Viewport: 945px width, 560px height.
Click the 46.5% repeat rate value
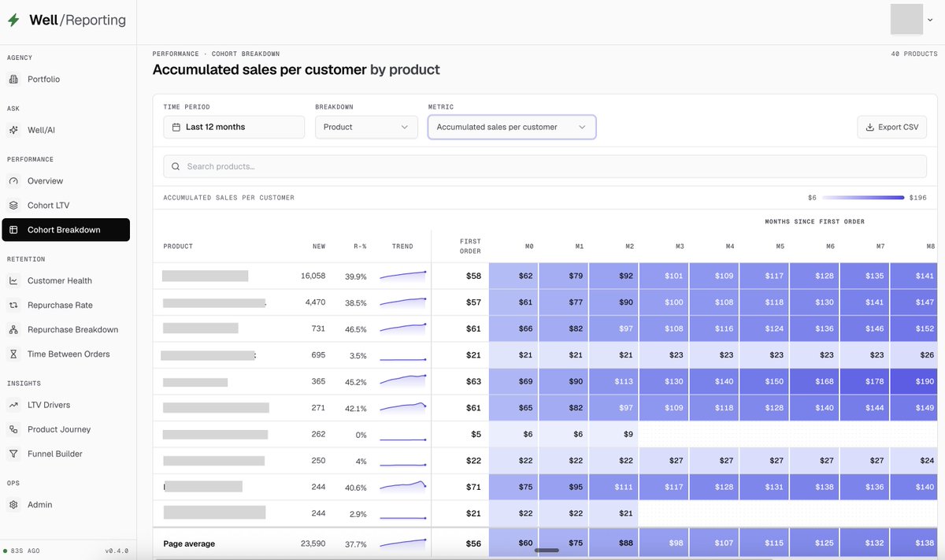(356, 329)
